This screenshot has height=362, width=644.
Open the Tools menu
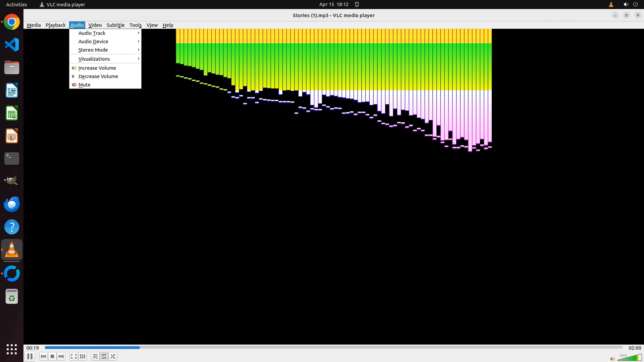click(135, 25)
